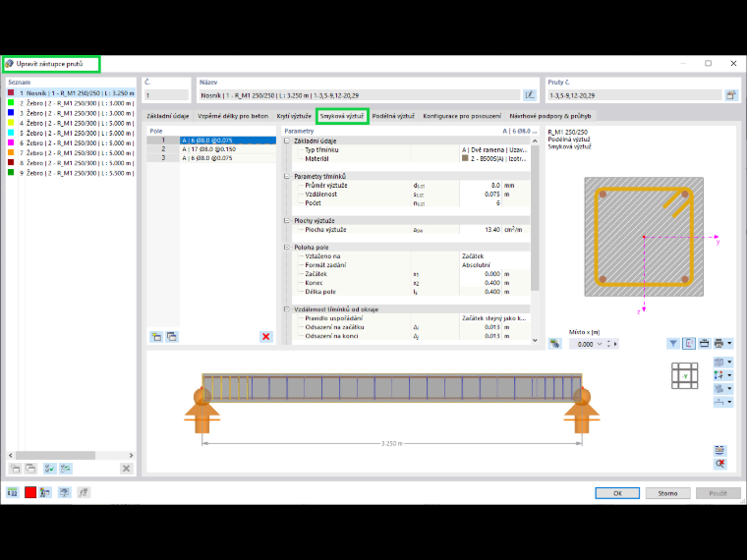Image resolution: width=747 pixels, height=560 pixels.
Task: Click the Seznam list horizontal scrollbar
Action: tap(56, 455)
